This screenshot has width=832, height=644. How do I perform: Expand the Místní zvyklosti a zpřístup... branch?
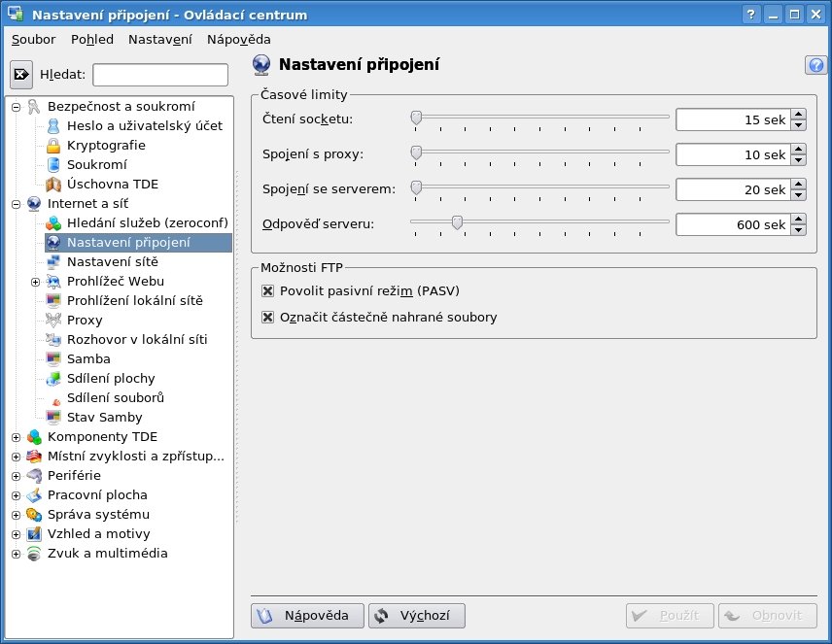coord(16,457)
